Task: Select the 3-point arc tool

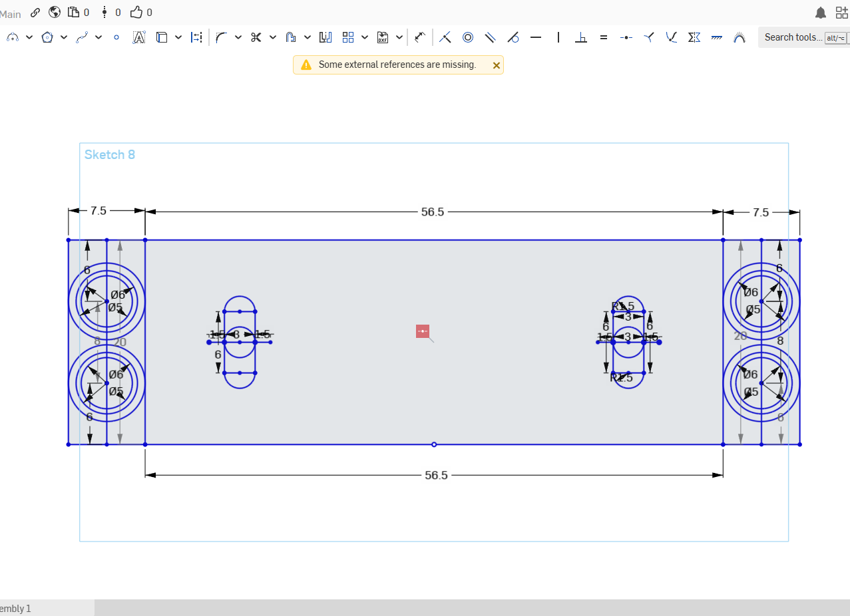Action: (x=13, y=37)
